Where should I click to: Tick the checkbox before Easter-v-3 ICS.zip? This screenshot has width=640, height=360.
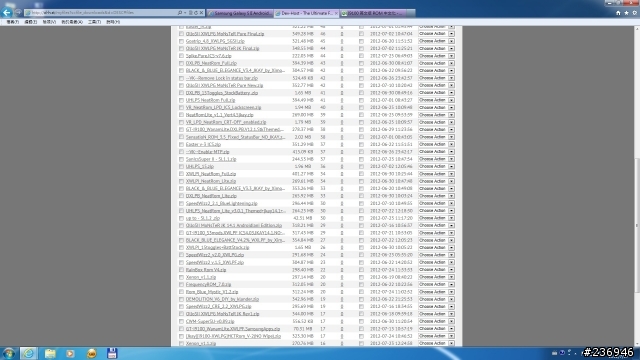tap(181, 144)
